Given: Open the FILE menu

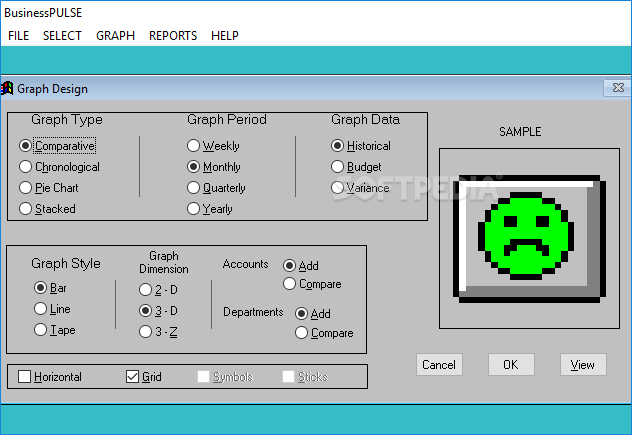Looking at the screenshot, I should 19,36.
